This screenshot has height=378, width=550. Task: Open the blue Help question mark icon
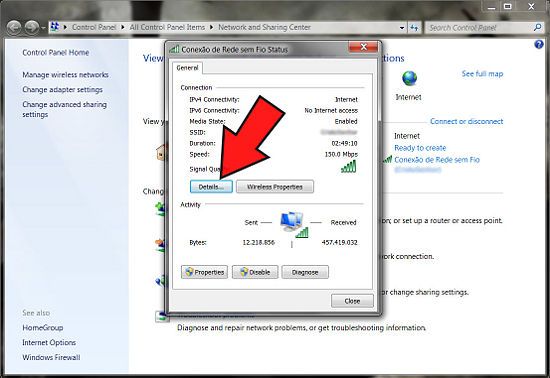click(x=538, y=45)
